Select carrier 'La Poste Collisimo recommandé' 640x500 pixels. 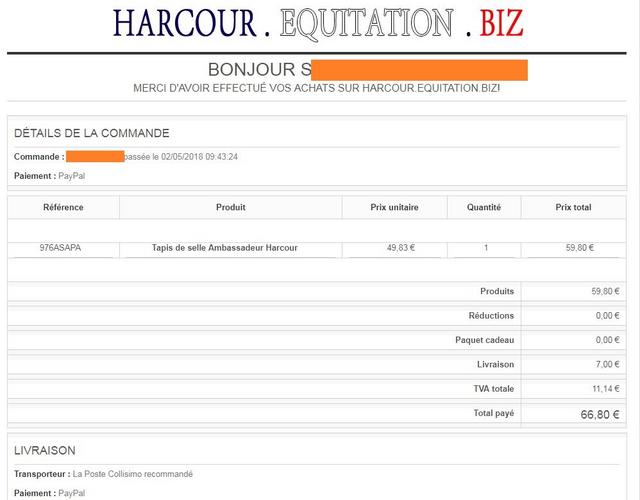point(133,474)
